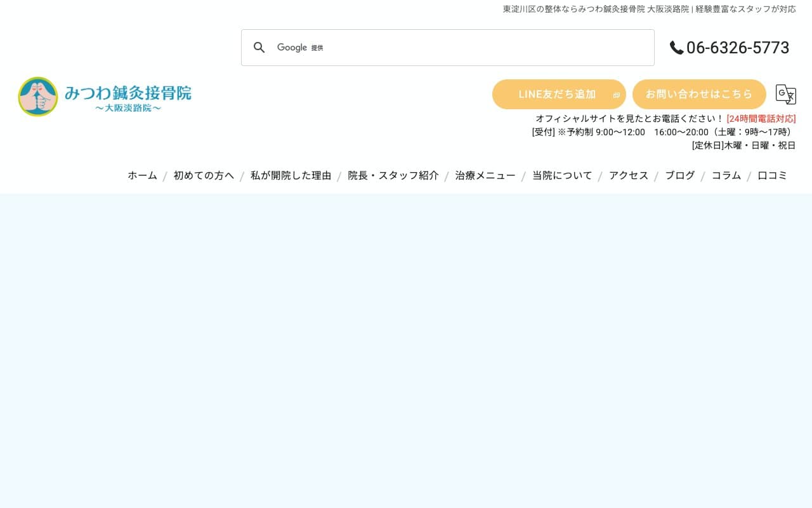Select ホーム from the navigation bar
Screen dimensions: 812x508
tap(142, 175)
